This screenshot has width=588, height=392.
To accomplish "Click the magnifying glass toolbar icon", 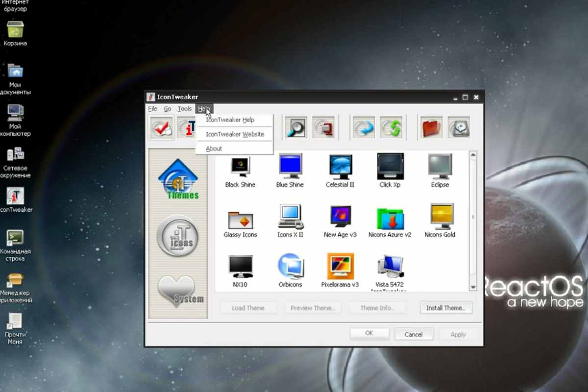I will click(296, 128).
